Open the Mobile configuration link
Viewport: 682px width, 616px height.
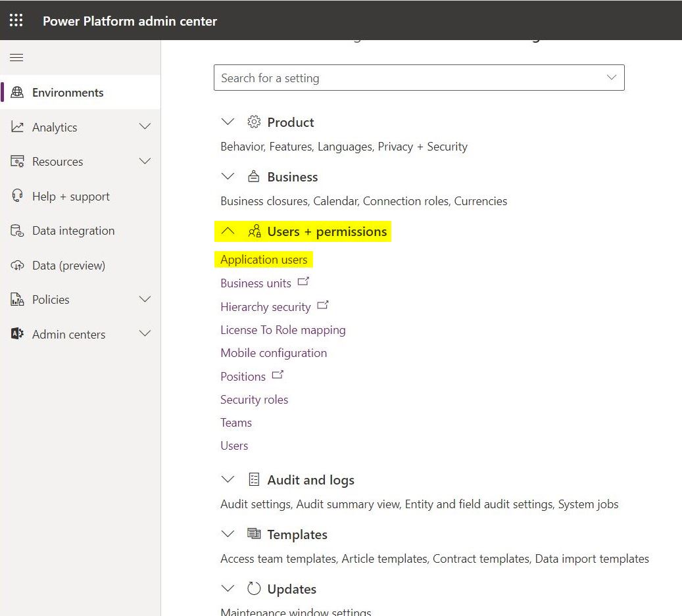[274, 353]
